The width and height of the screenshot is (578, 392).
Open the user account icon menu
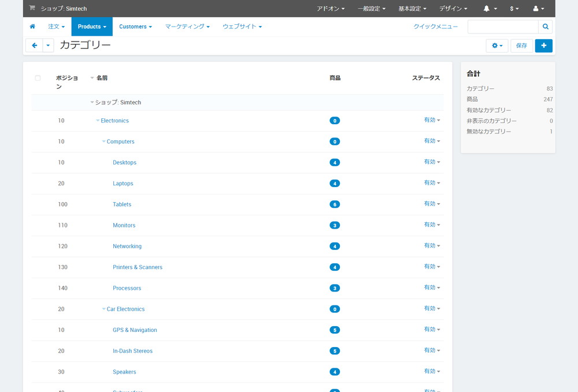[x=538, y=9]
